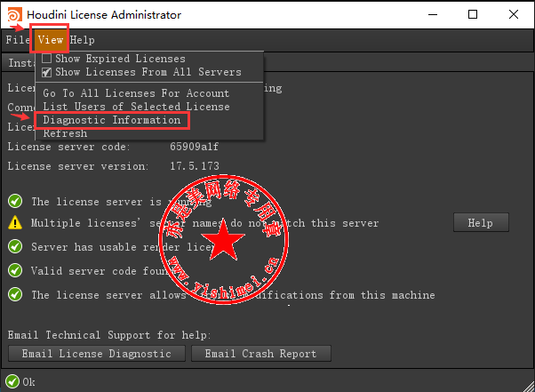
Task: Open the Help menu in menu bar
Action: [x=83, y=40]
